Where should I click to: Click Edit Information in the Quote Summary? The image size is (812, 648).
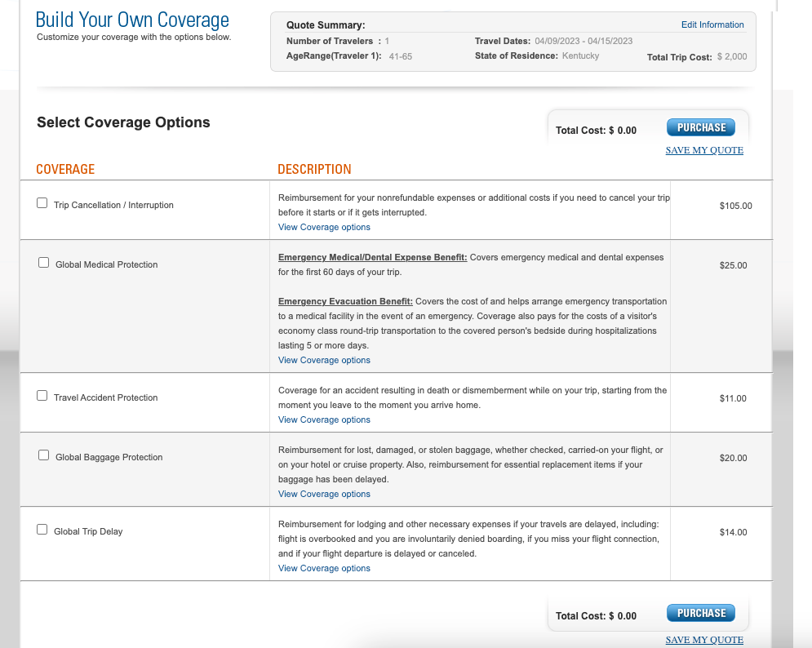(712, 24)
